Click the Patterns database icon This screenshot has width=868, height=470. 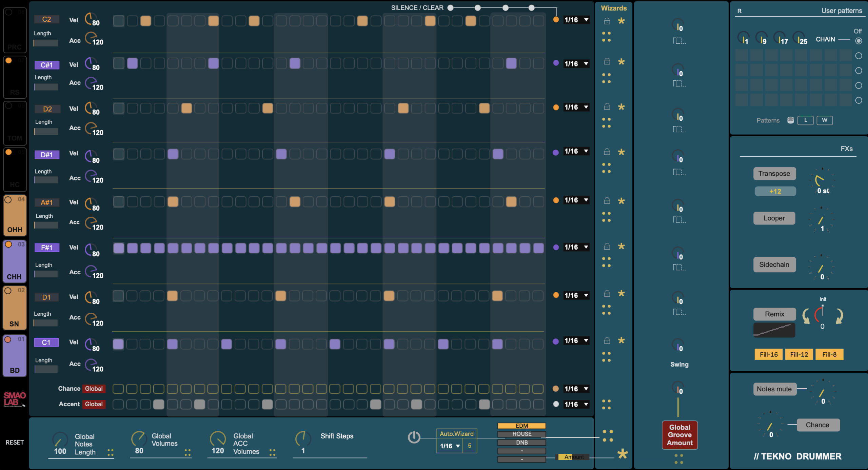click(x=790, y=120)
